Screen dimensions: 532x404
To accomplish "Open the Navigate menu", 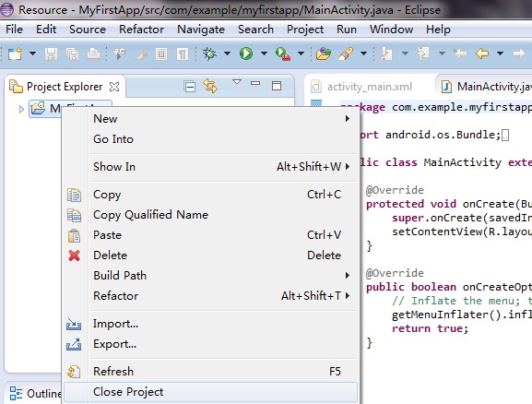I will pos(201,30).
